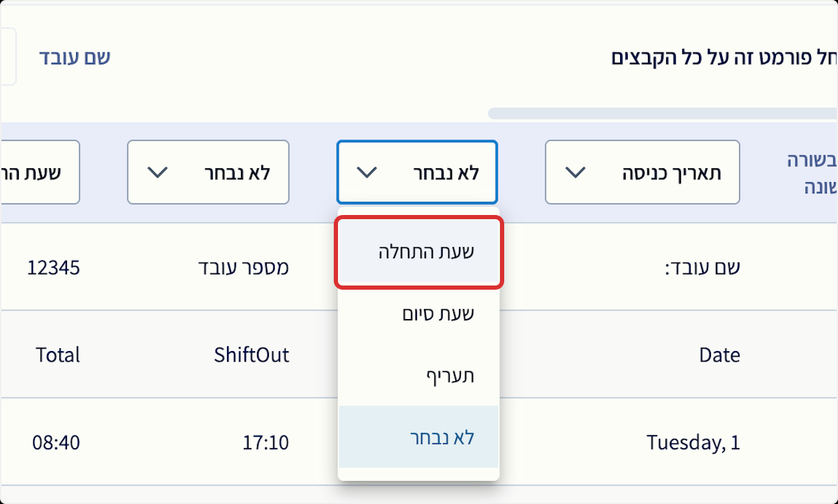
Task: Click chevron of blue-bordered "לא נבחר" dropdown
Action: (x=367, y=172)
